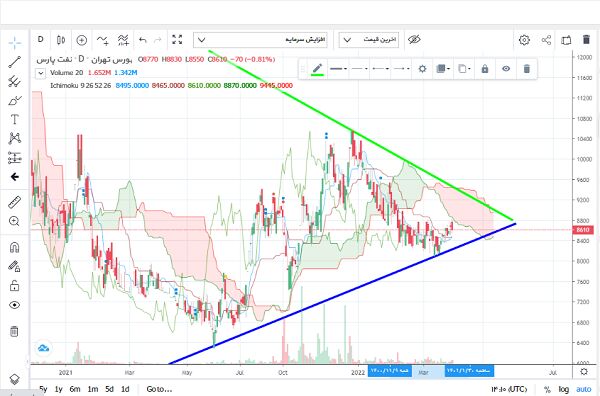Open indicator templates
Viewport: 600px width, 396px height.
[x=123, y=40]
